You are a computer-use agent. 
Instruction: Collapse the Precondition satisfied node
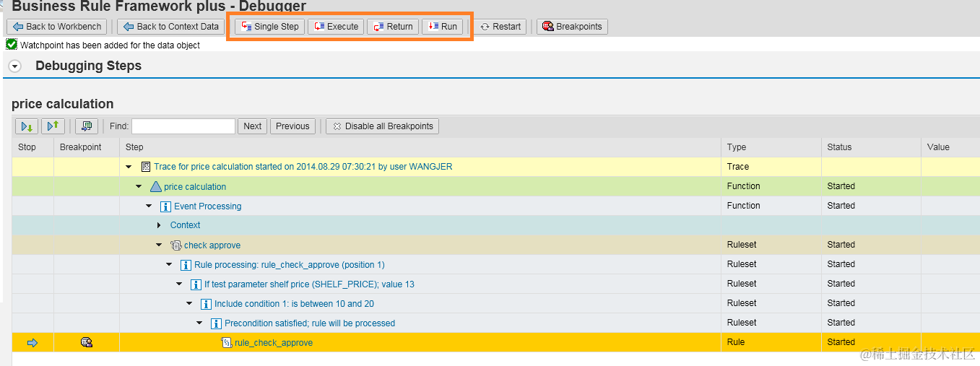199,323
